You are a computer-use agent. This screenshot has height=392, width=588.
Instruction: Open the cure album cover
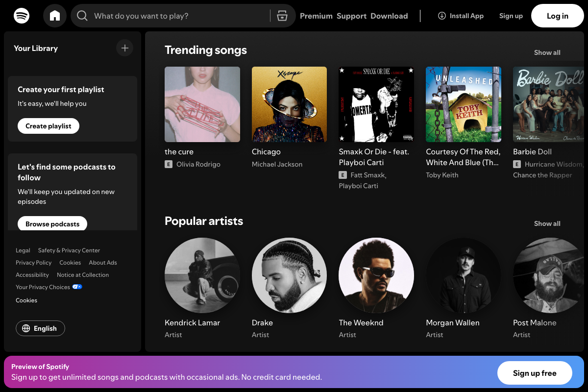[x=202, y=104]
